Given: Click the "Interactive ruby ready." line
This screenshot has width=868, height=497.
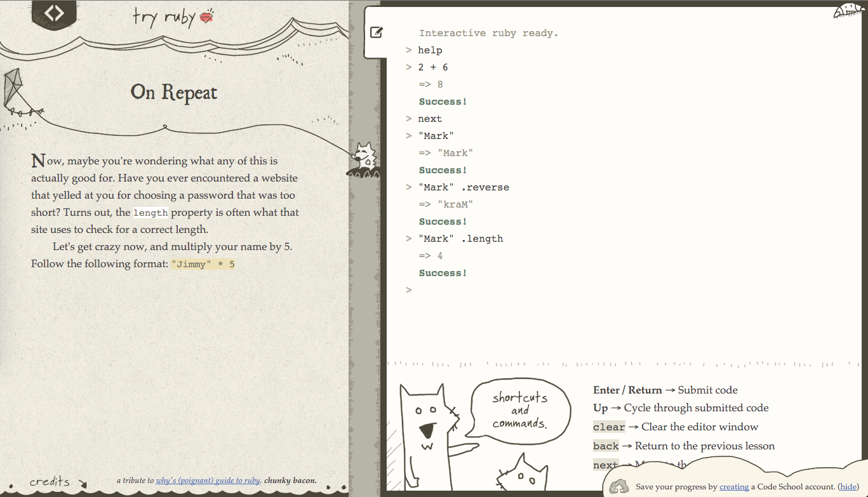Looking at the screenshot, I should tap(488, 33).
